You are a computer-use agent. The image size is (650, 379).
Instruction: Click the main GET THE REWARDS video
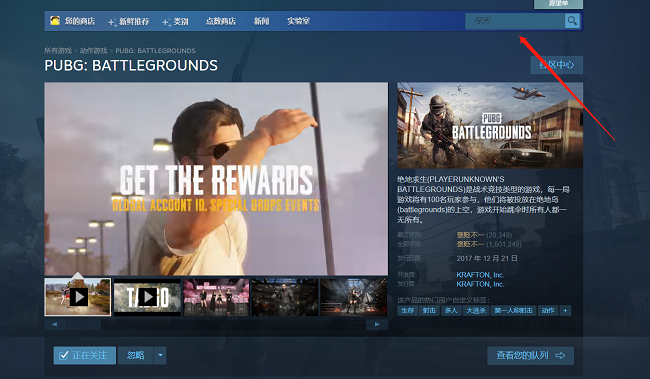[216, 179]
